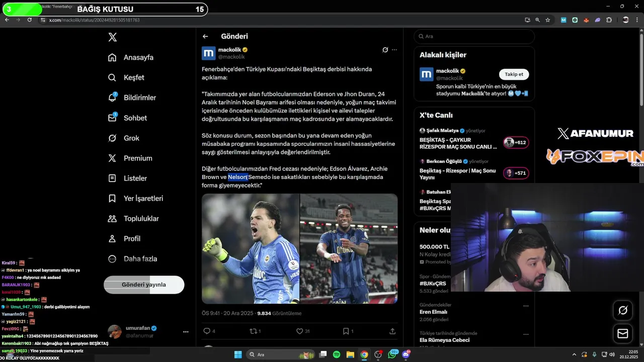The image size is (644, 362).
Task: Bookmark the post
Action: click(x=346, y=331)
